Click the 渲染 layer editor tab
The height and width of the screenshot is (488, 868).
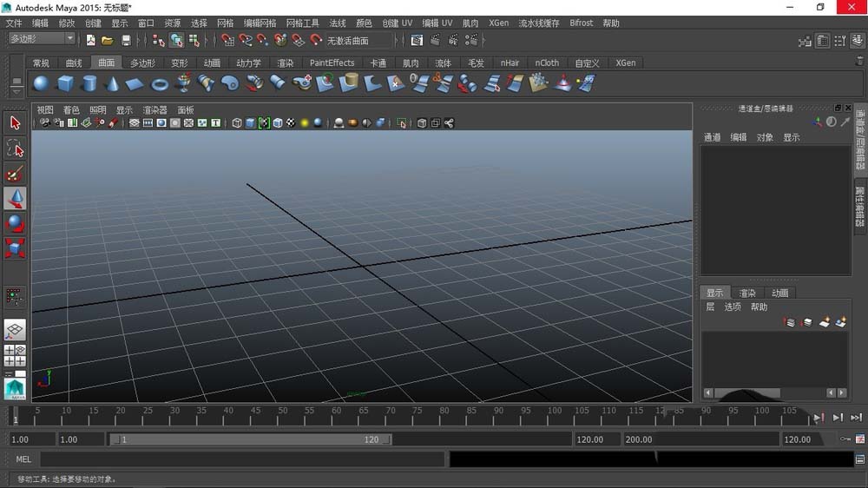click(x=747, y=293)
